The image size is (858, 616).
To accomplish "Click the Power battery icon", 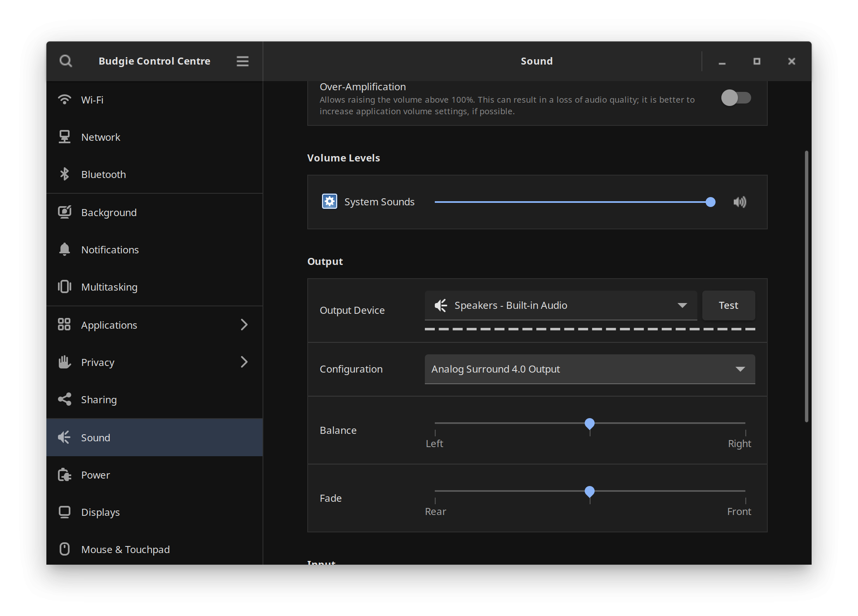I will point(65,475).
